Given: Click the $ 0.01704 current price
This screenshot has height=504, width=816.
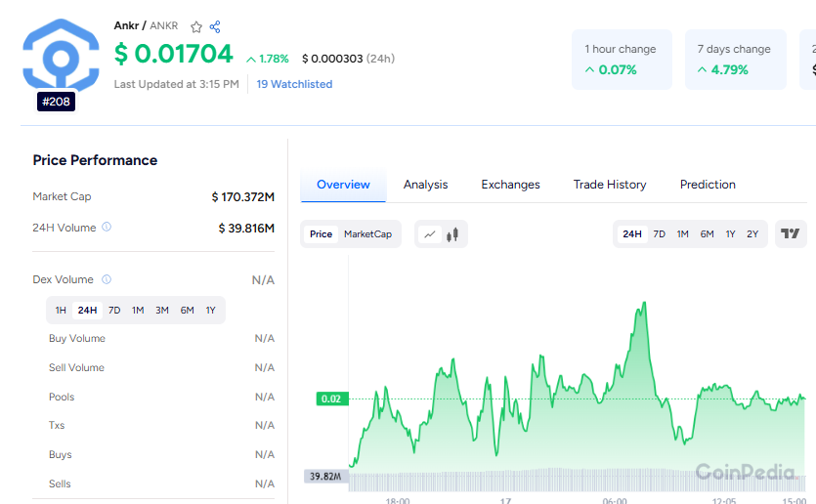Looking at the screenshot, I should tap(173, 54).
